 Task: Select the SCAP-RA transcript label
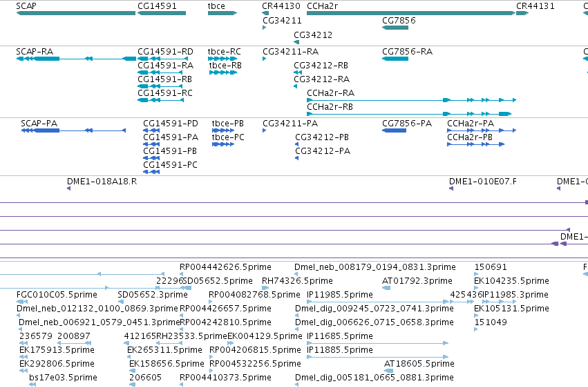click(x=35, y=52)
